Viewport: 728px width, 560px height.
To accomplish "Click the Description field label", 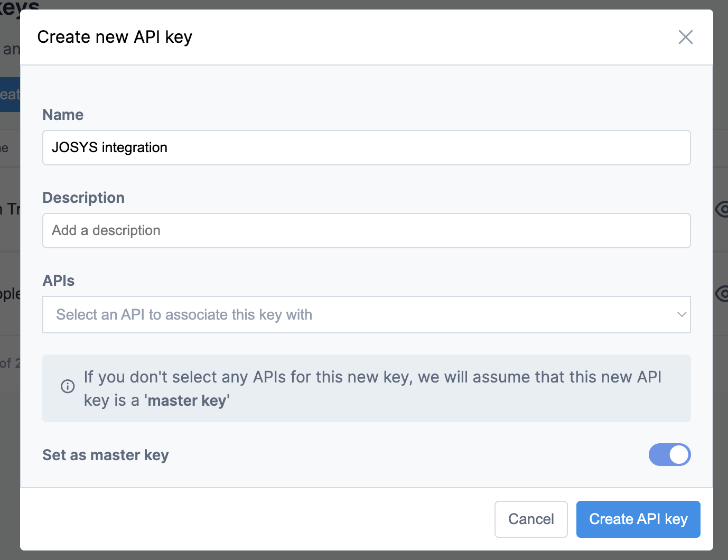I will click(x=83, y=198).
